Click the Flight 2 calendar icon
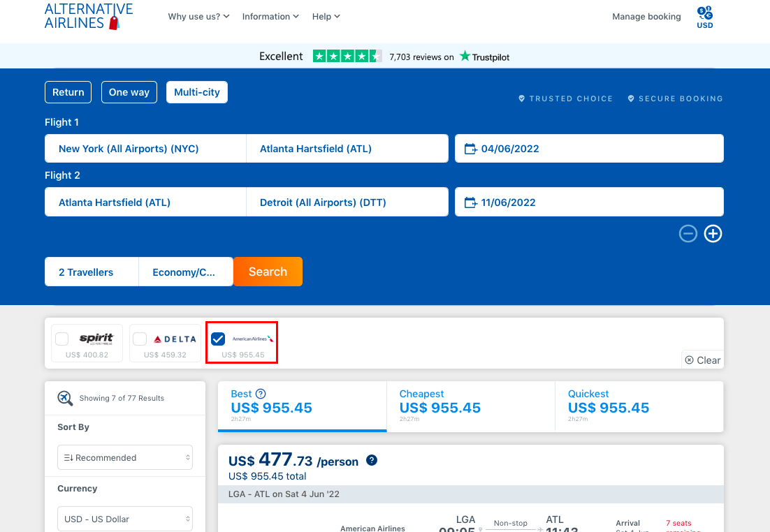 (470, 202)
